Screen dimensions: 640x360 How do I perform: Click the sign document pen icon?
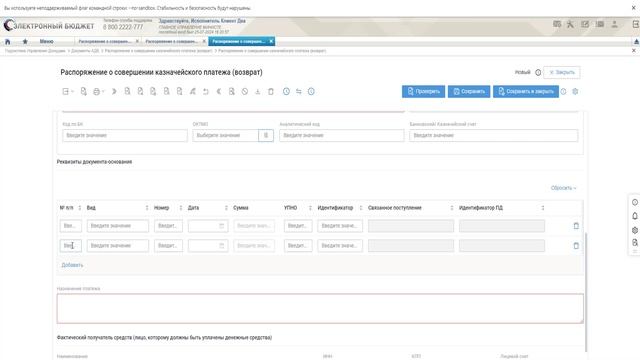193,91
